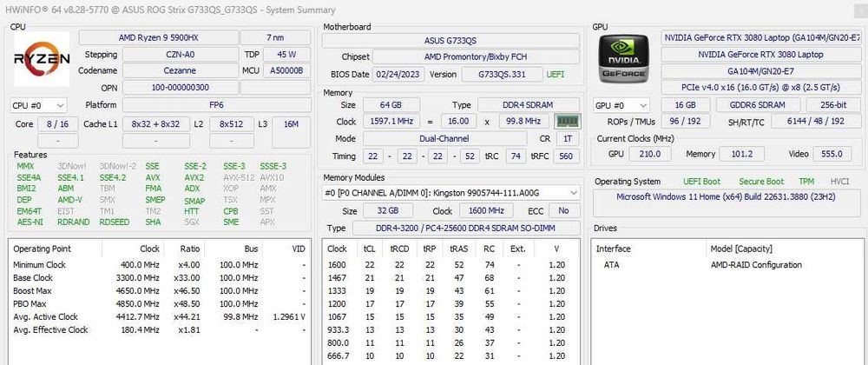Screen dimensions: 868x365
Task: Click the Windows 11 Home operating system field
Action: (x=727, y=196)
